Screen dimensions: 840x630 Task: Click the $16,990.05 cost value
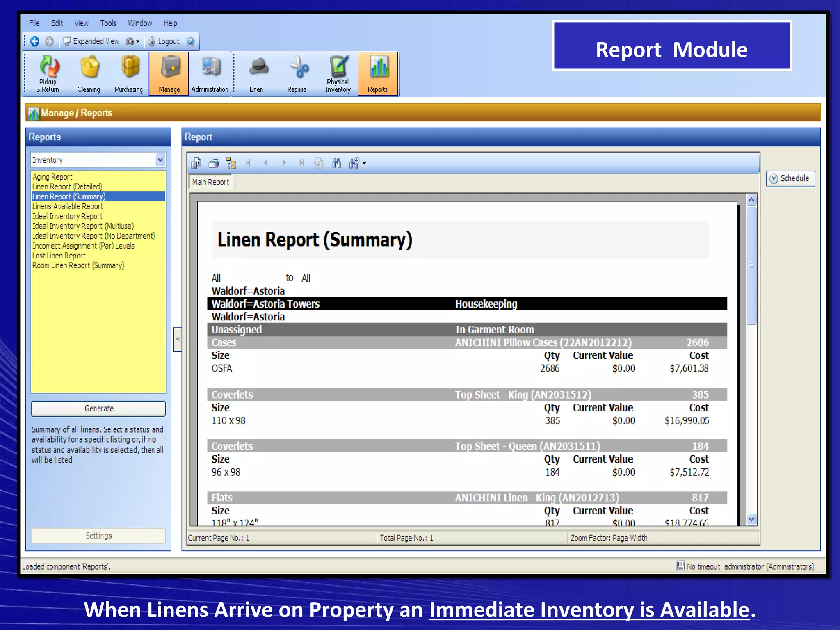tap(687, 421)
